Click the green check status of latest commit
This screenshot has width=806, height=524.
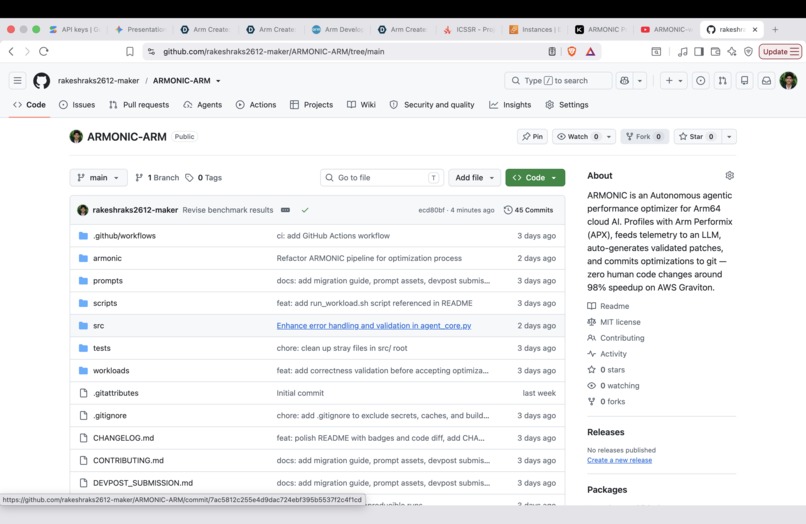(x=305, y=210)
